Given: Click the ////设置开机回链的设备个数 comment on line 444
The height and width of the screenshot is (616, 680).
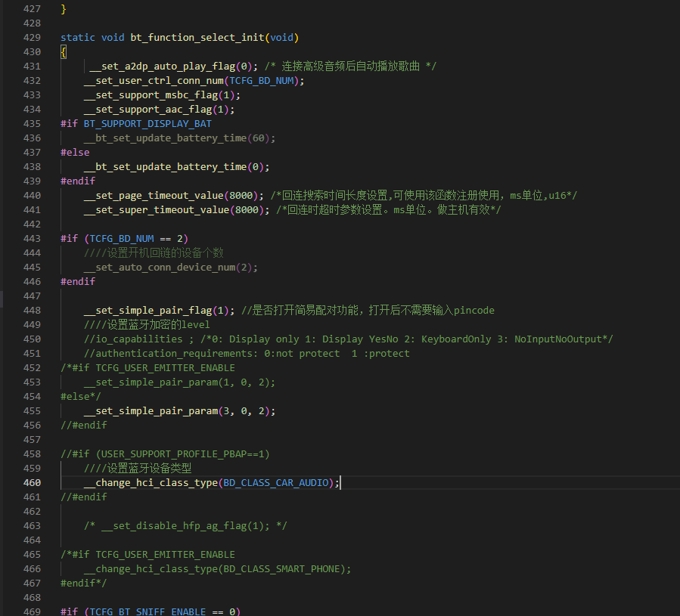Looking at the screenshot, I should pyautogui.click(x=154, y=252).
